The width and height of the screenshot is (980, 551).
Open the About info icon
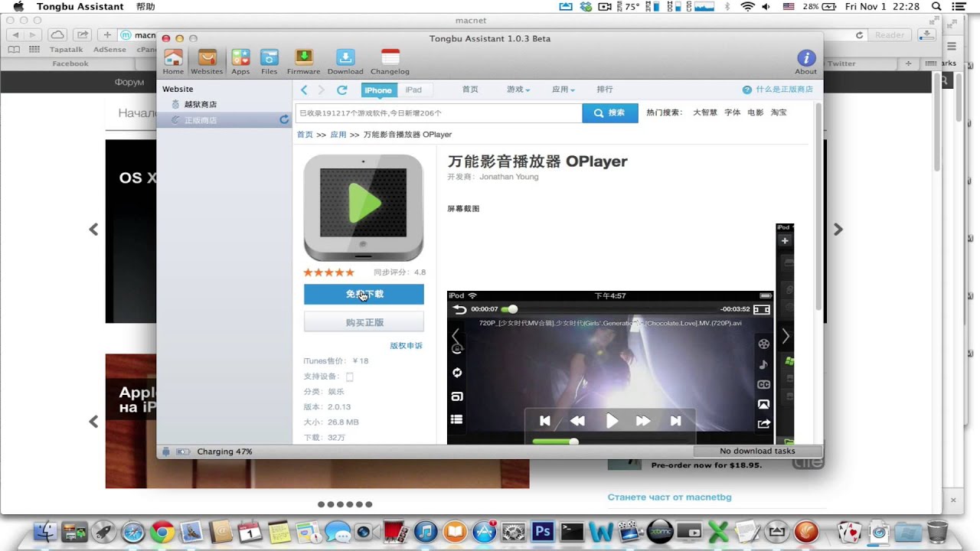pos(805,61)
